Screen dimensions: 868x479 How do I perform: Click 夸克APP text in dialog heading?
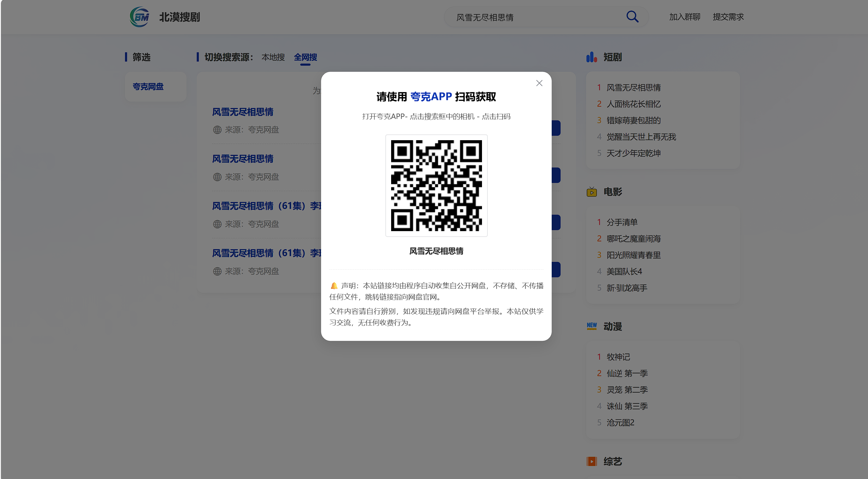[x=431, y=97]
